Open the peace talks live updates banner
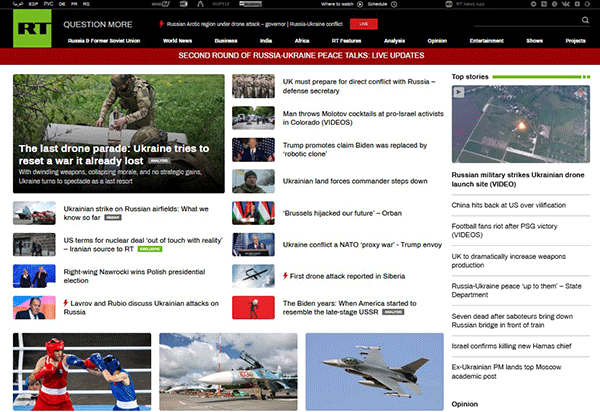The width and height of the screenshot is (600, 412). (x=300, y=56)
